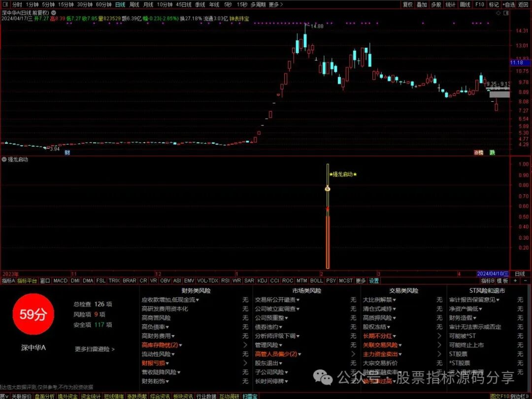Switch to 周线 weekly chart

point(134,4)
